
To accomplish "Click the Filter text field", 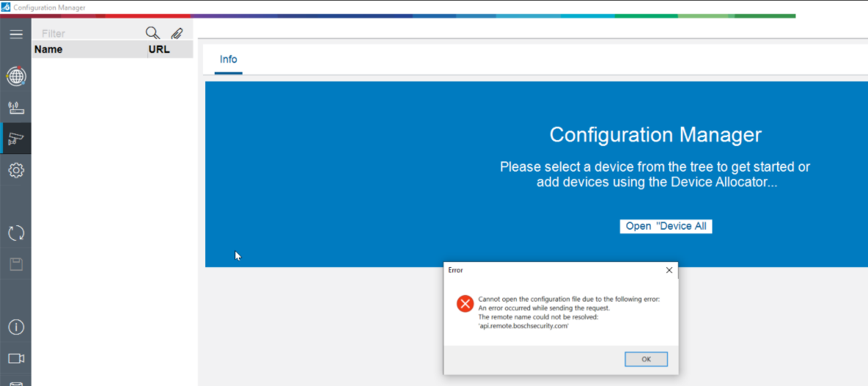I will [89, 33].
